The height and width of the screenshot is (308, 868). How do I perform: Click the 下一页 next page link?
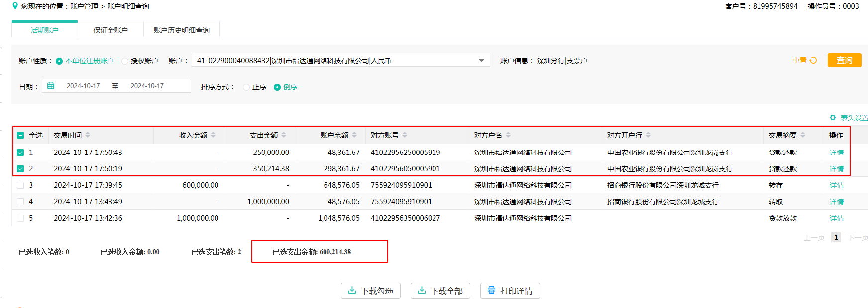(x=858, y=238)
